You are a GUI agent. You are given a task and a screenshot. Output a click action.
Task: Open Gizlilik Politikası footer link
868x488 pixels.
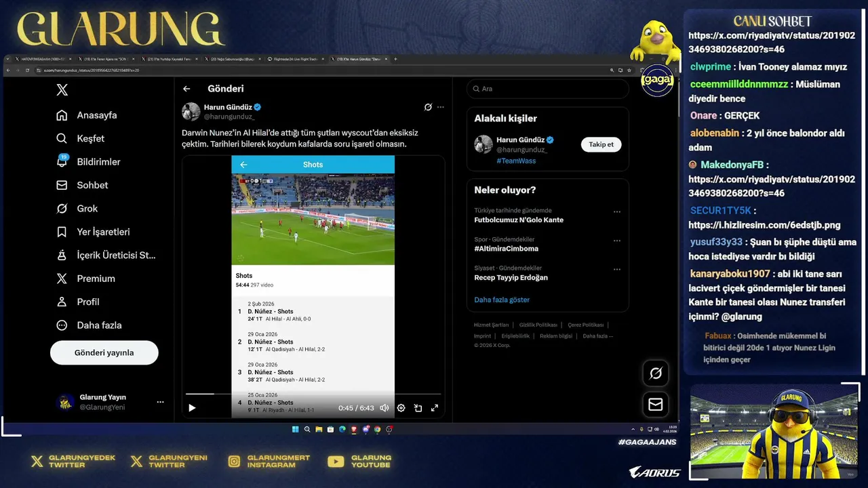click(538, 325)
